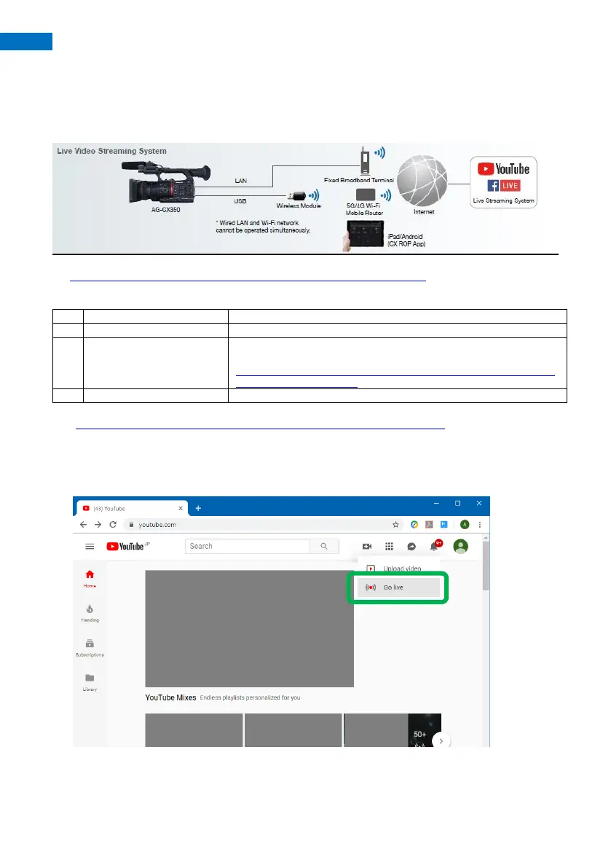The image size is (611, 868).
Task: Click the bookmark star icon
Action: click(395, 524)
